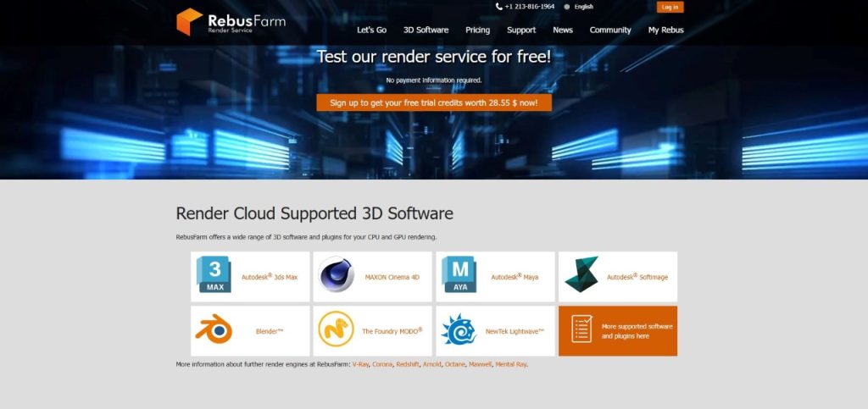Click the Render Cloud Supported 3D Software heading
The width and height of the screenshot is (868, 409).
pyautogui.click(x=314, y=213)
